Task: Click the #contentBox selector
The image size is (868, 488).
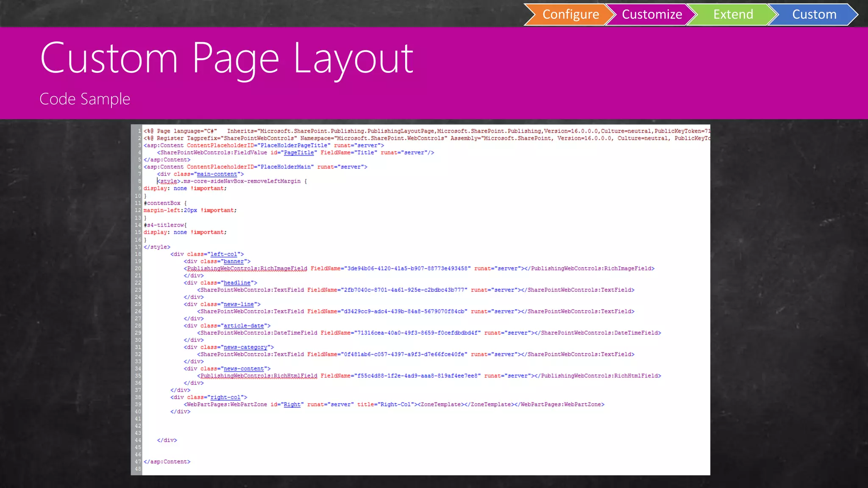Action: [162, 203]
